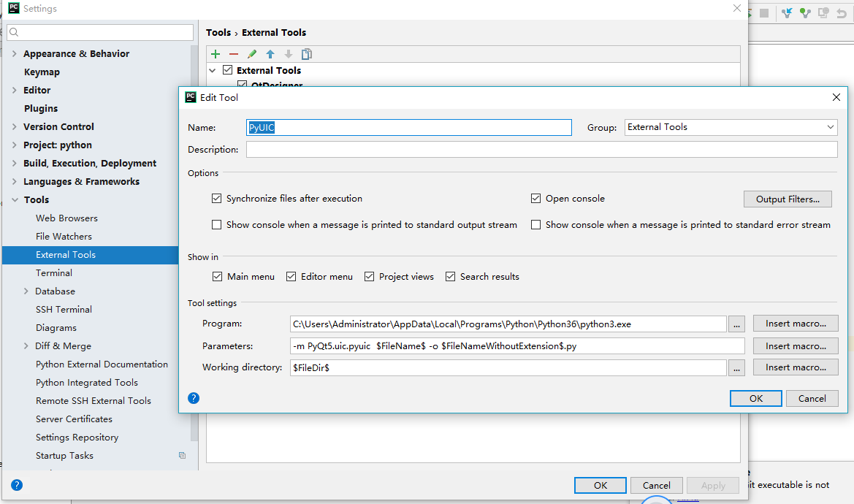Select Keymap in settings tree
854x504 pixels.
tap(42, 72)
